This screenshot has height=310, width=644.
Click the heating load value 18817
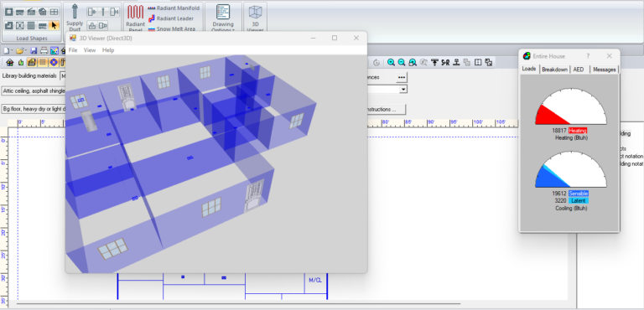coord(559,130)
